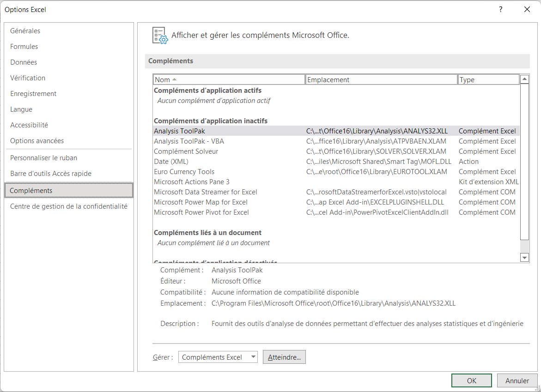The width and height of the screenshot is (541, 392).
Task: Click Compléments d'application actifs heading
Action: pos(207,90)
